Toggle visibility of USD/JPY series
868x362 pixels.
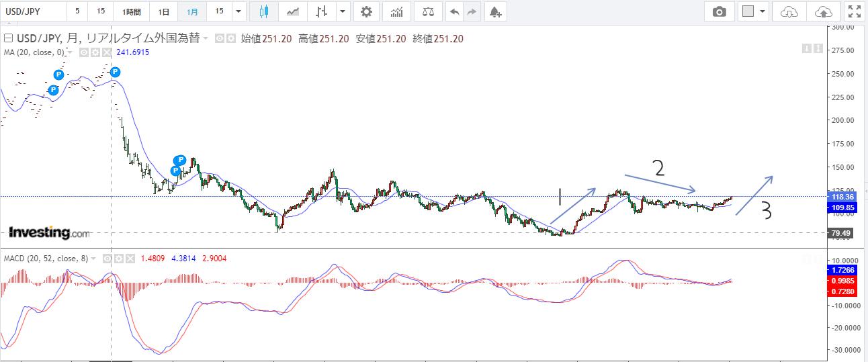(219, 39)
